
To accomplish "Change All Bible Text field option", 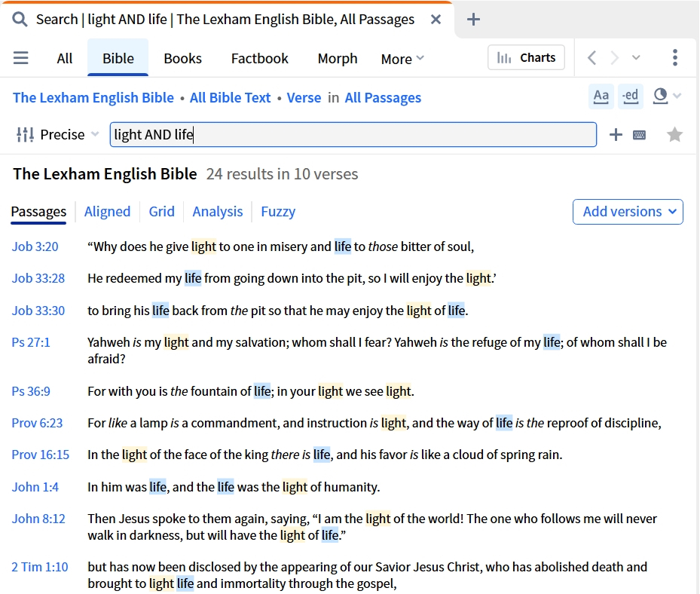I will pyautogui.click(x=230, y=98).
